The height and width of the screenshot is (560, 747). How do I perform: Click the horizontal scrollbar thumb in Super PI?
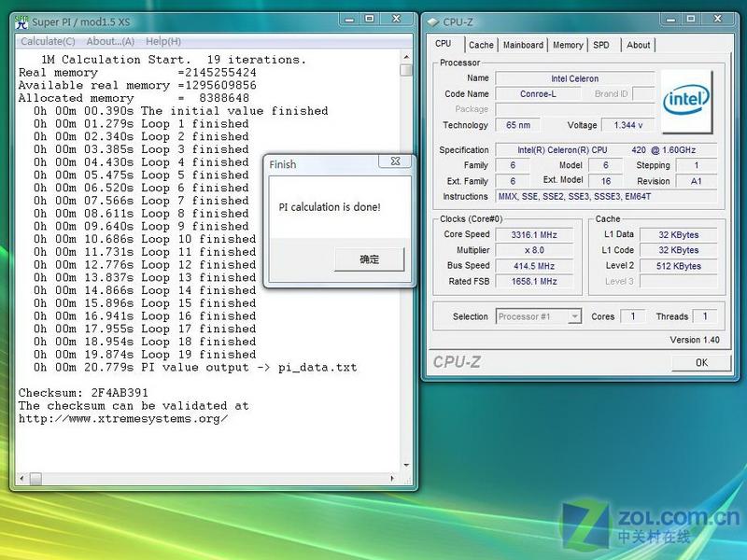35,478
